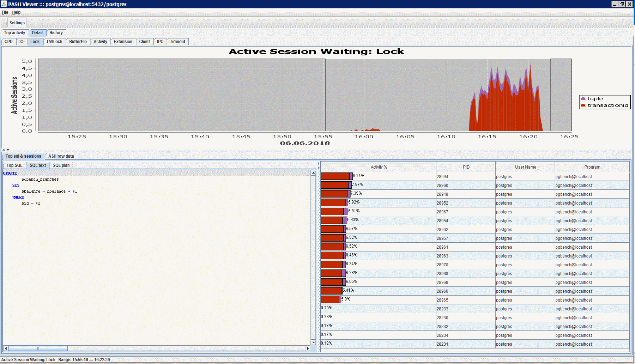The height and width of the screenshot is (364, 635).
Task: Open the History tab
Action: point(56,32)
